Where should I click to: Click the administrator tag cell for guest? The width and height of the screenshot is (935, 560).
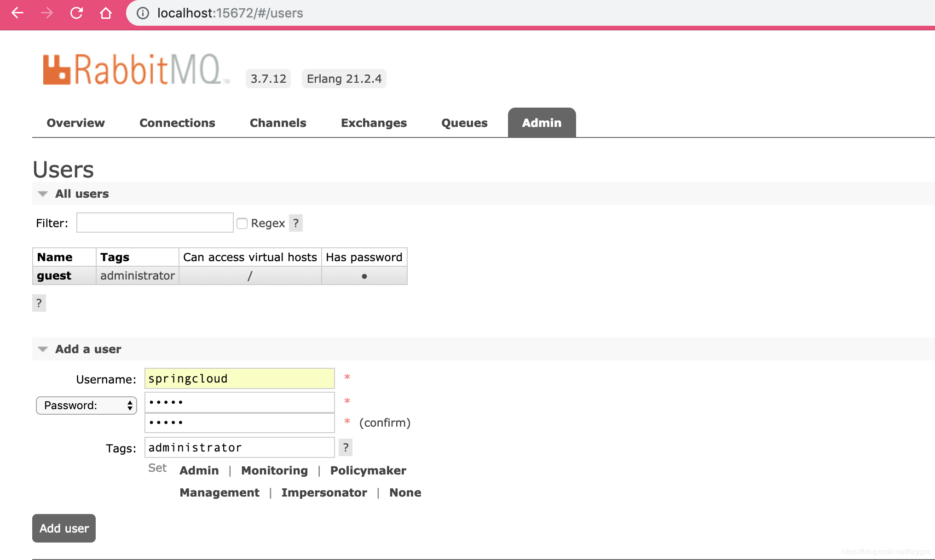[138, 275]
